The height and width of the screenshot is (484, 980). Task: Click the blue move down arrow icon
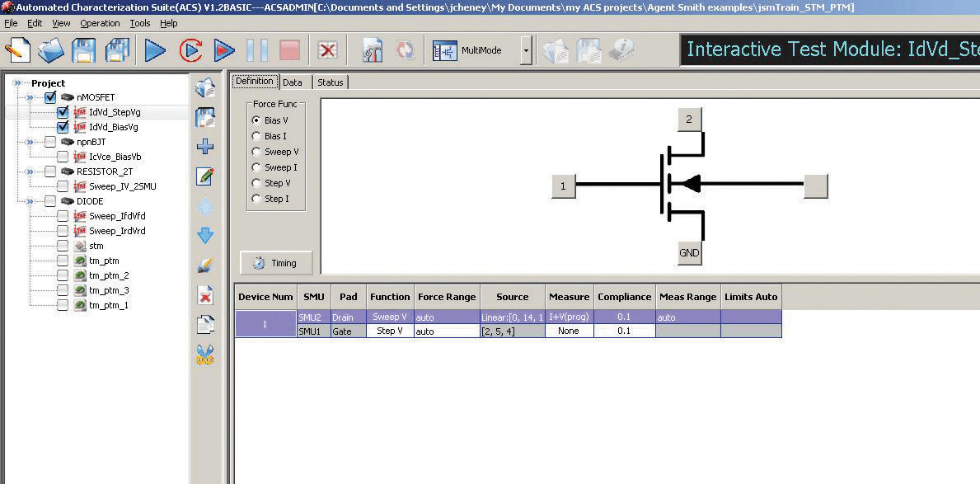pyautogui.click(x=205, y=236)
